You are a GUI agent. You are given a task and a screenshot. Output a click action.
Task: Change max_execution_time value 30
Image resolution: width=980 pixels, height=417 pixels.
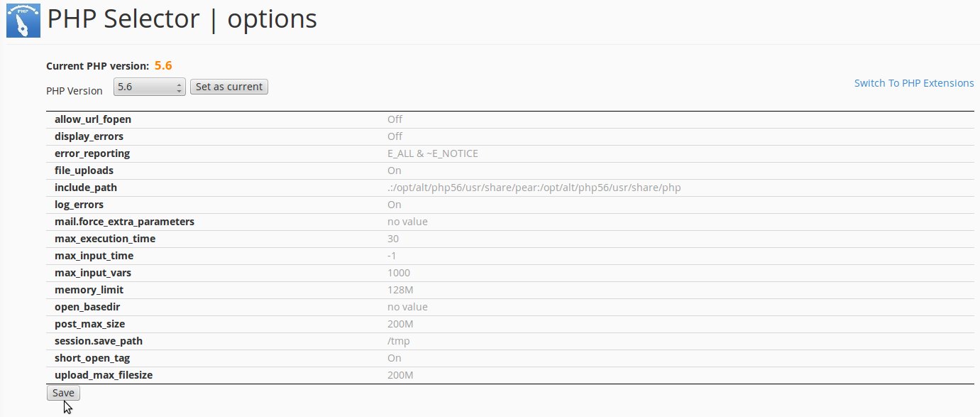(393, 239)
